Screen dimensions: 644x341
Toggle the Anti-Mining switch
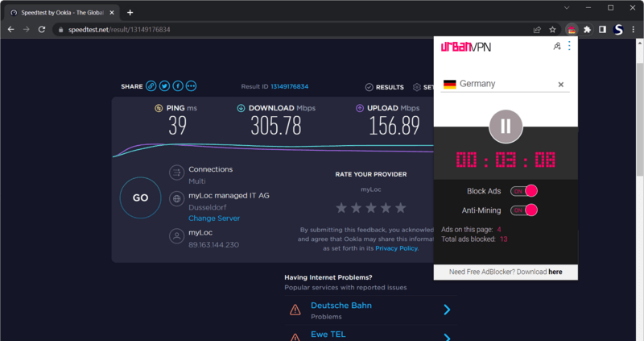click(524, 210)
